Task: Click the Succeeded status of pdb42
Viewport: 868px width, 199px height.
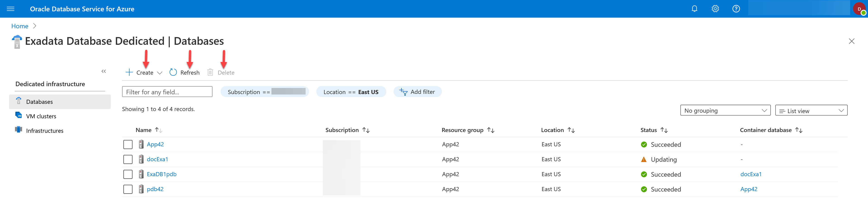Action: (666, 189)
